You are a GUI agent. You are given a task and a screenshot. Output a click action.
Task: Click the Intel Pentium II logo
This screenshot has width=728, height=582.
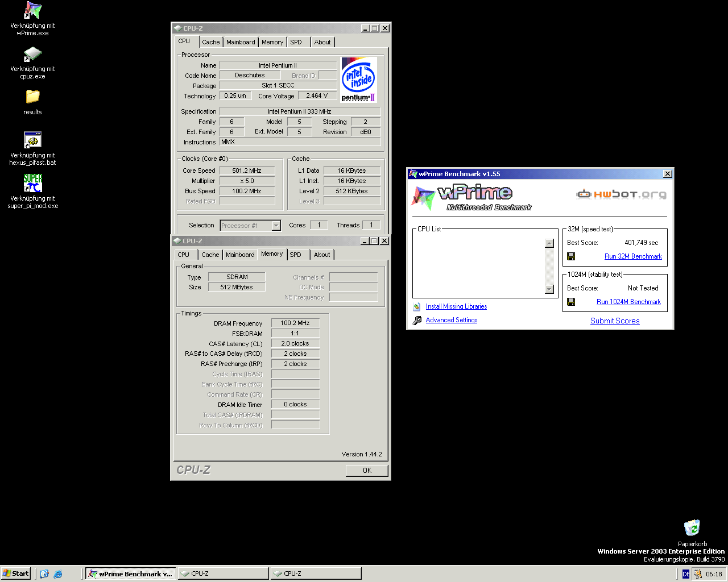(x=359, y=80)
